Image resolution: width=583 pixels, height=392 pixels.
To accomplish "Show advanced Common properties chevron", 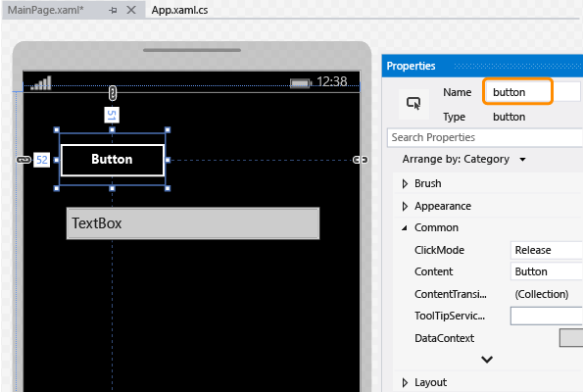I will pyautogui.click(x=487, y=360).
